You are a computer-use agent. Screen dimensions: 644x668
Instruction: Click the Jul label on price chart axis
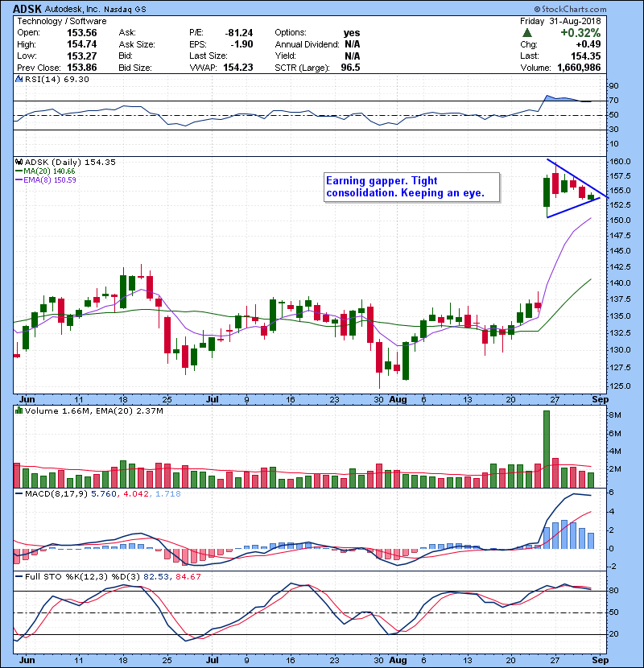[213, 399]
